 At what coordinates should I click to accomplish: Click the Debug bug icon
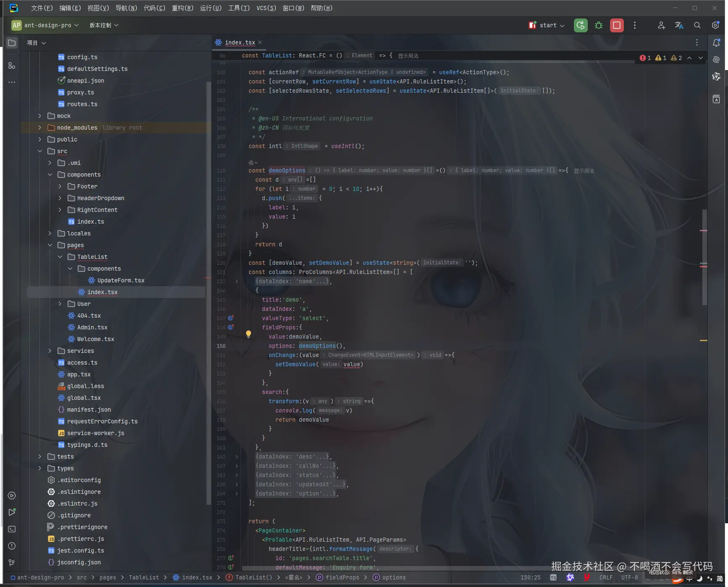(x=599, y=25)
